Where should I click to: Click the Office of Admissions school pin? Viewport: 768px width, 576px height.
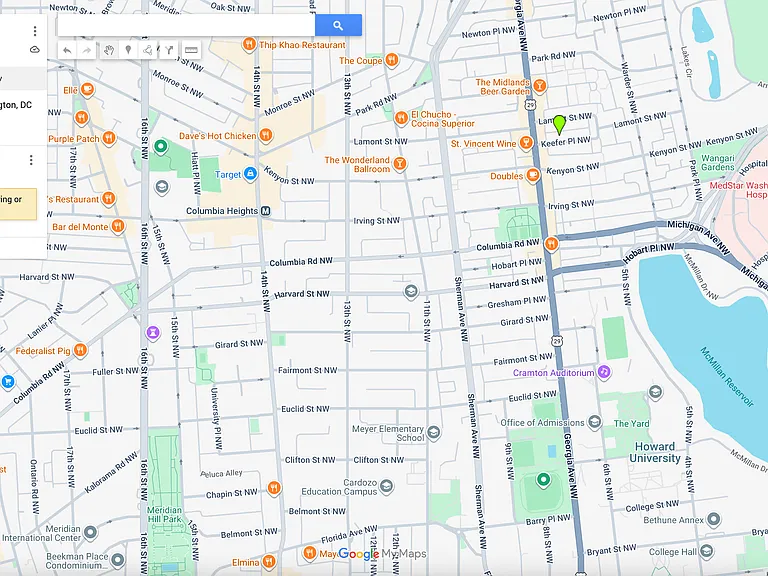(x=595, y=422)
